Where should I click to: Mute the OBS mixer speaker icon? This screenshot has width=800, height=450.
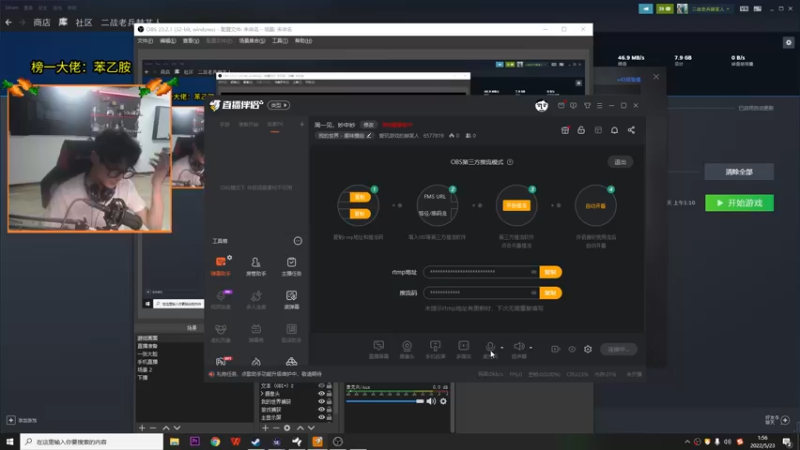tap(431, 402)
